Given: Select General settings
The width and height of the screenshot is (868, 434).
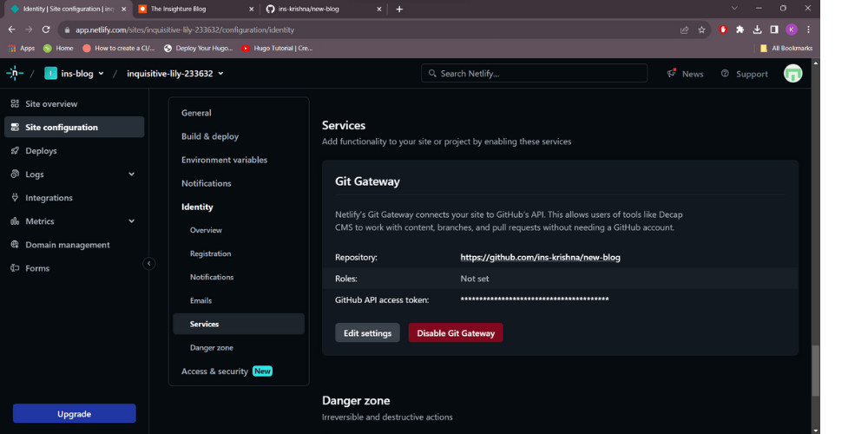Looking at the screenshot, I should [x=196, y=113].
